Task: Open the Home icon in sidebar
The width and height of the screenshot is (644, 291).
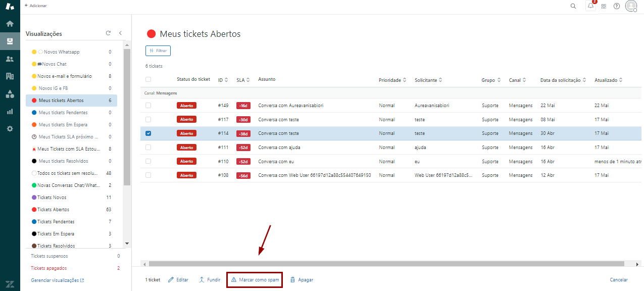Action: [x=10, y=24]
